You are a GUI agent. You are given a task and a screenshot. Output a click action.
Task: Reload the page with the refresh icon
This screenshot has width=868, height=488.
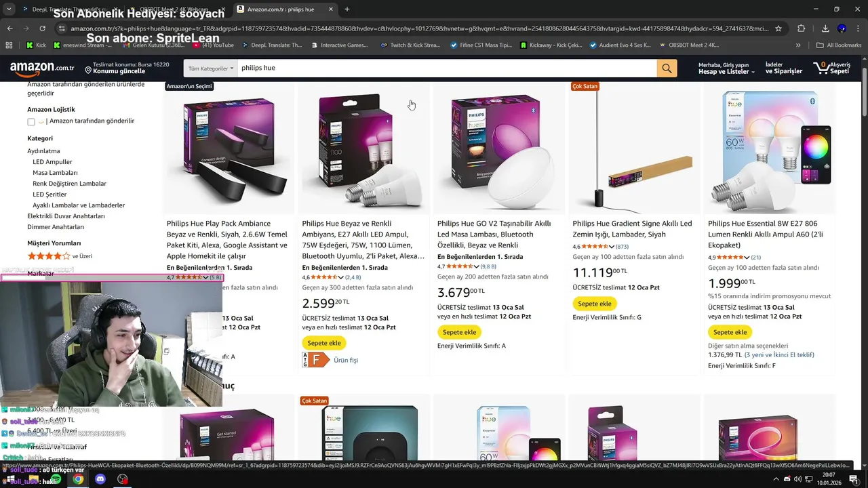click(42, 28)
